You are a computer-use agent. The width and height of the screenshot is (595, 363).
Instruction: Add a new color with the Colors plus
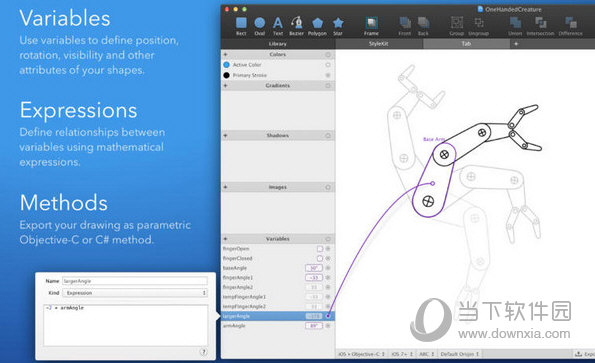point(225,55)
